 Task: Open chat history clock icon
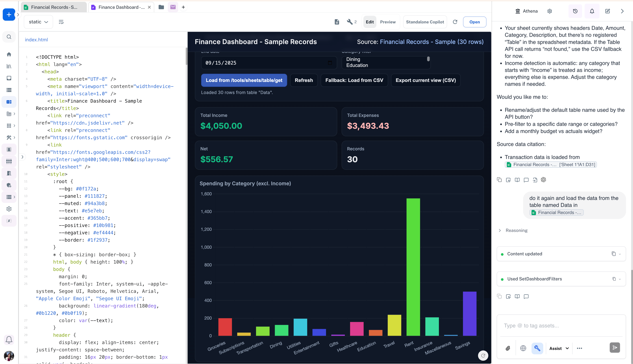(x=575, y=11)
